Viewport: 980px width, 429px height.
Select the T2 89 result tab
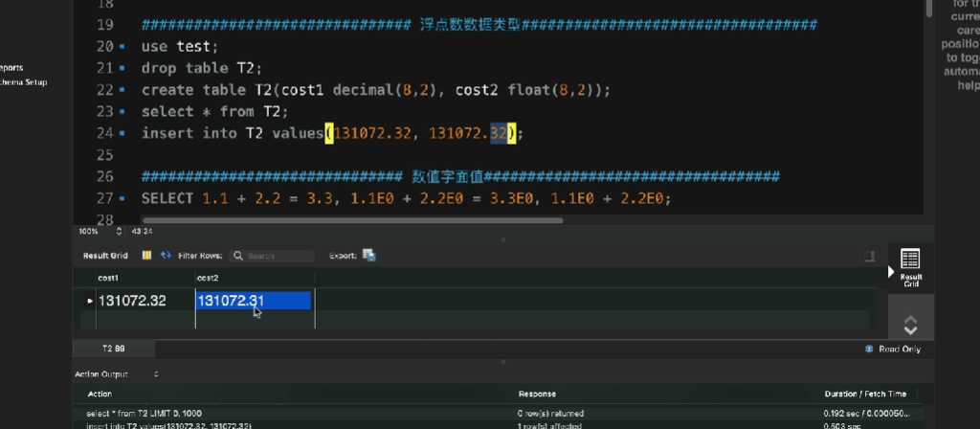tap(114, 349)
